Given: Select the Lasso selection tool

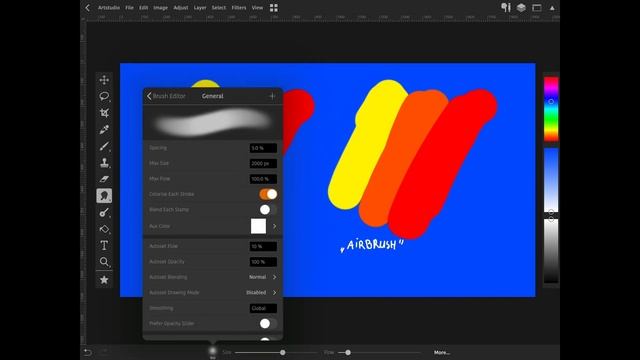Looking at the screenshot, I should tap(104, 96).
